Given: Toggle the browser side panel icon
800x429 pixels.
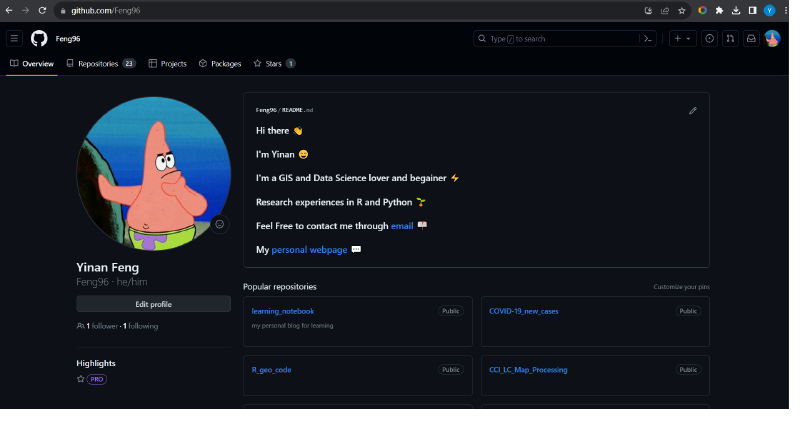Looking at the screenshot, I should [x=753, y=10].
